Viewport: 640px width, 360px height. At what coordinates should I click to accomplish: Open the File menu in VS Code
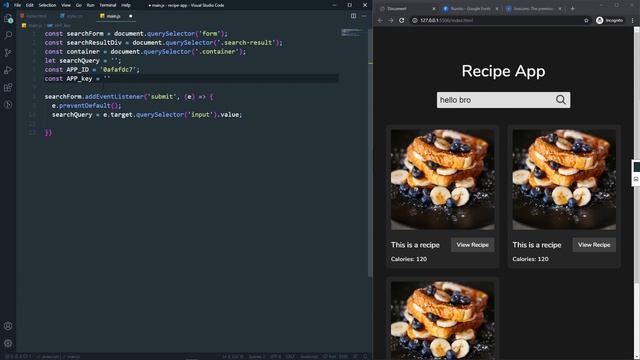(x=18, y=5)
